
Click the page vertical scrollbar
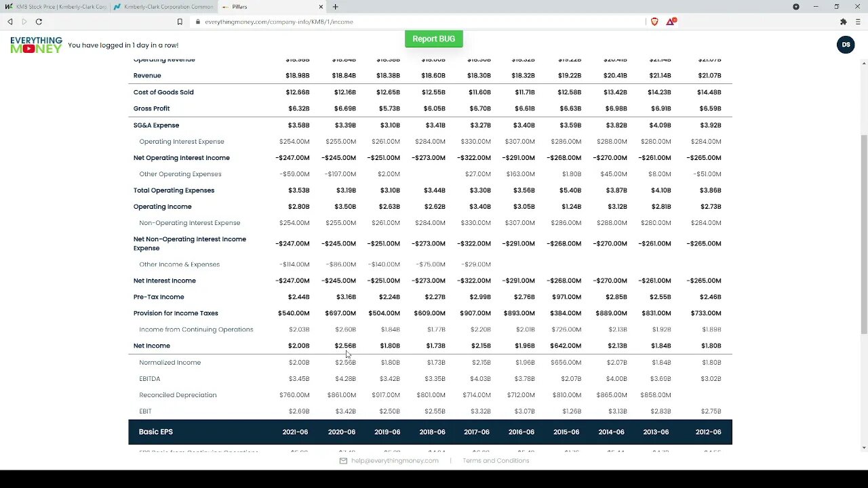click(864, 234)
